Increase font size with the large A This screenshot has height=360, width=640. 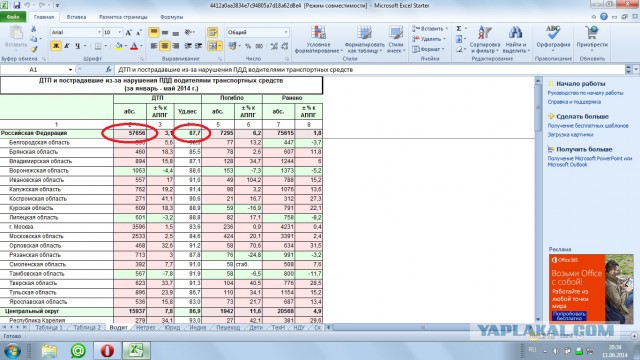pyautogui.click(x=128, y=32)
